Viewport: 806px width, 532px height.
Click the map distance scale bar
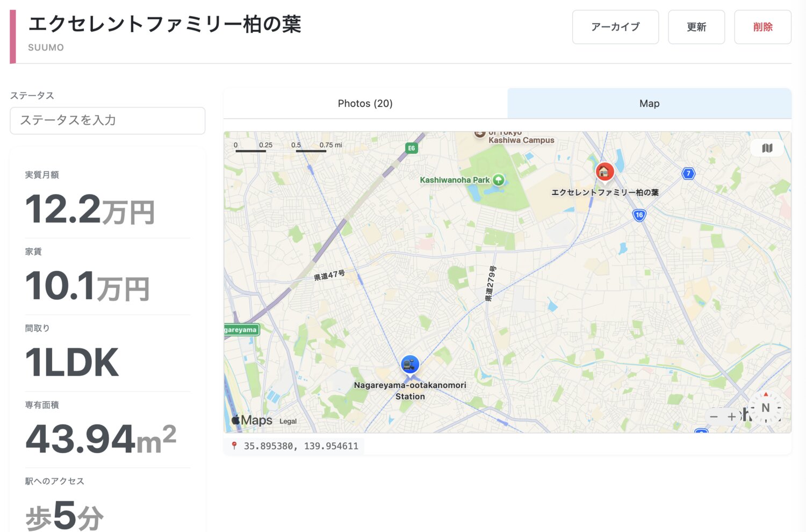(x=288, y=147)
